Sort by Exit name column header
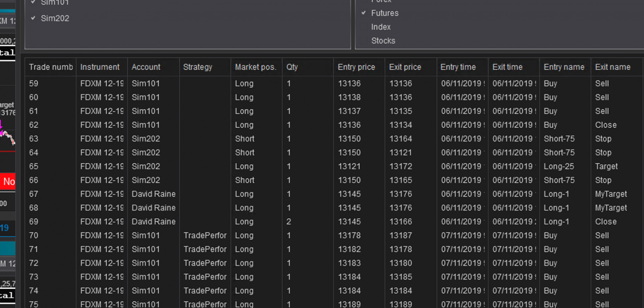This screenshot has width=644, height=308. [x=617, y=67]
